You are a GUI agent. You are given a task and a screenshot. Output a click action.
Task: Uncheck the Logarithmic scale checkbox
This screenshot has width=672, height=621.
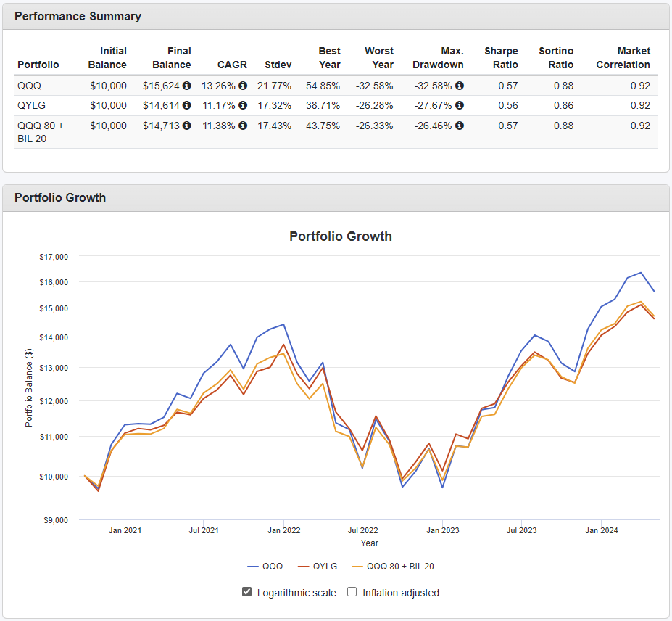coord(247,592)
